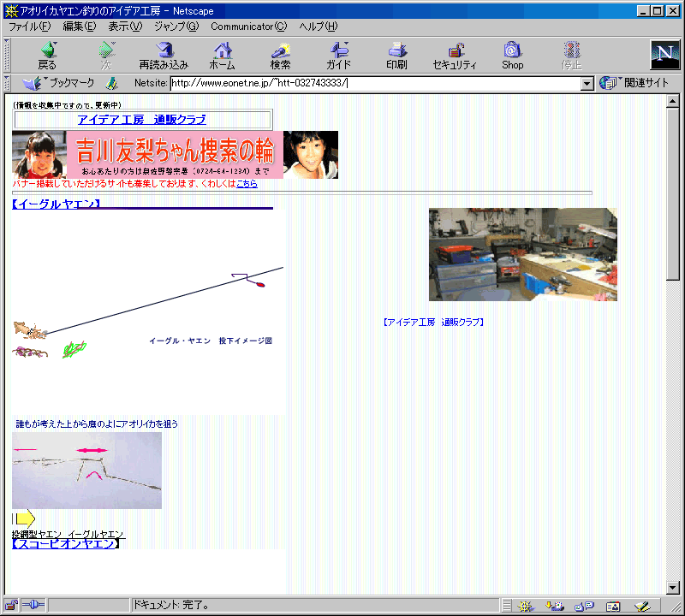Print the page with 印刷

(396, 56)
